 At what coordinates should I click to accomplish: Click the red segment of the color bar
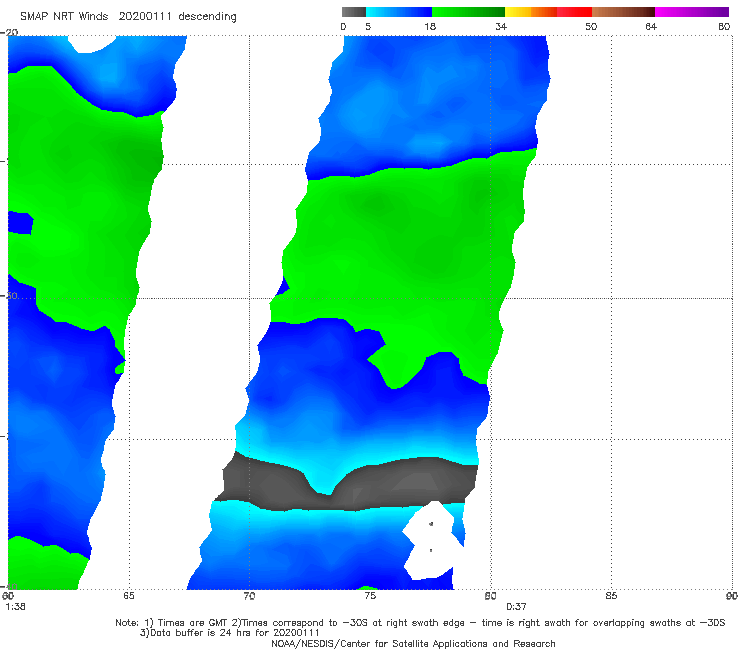coord(574,12)
